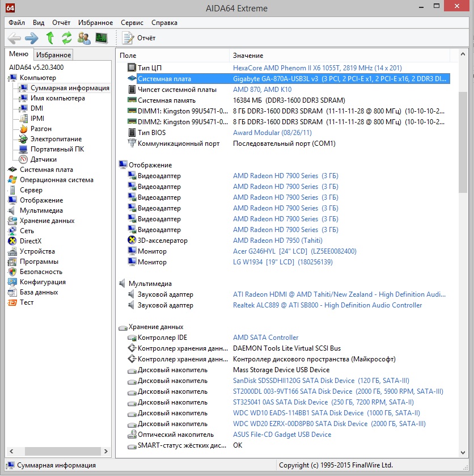This screenshot has height=476, width=474.
Task: Click the Операционная система Windows icon
Action: pos(12,180)
